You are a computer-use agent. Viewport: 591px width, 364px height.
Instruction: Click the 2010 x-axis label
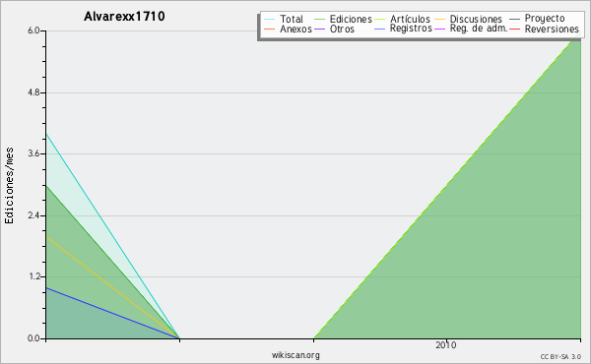pos(446,345)
